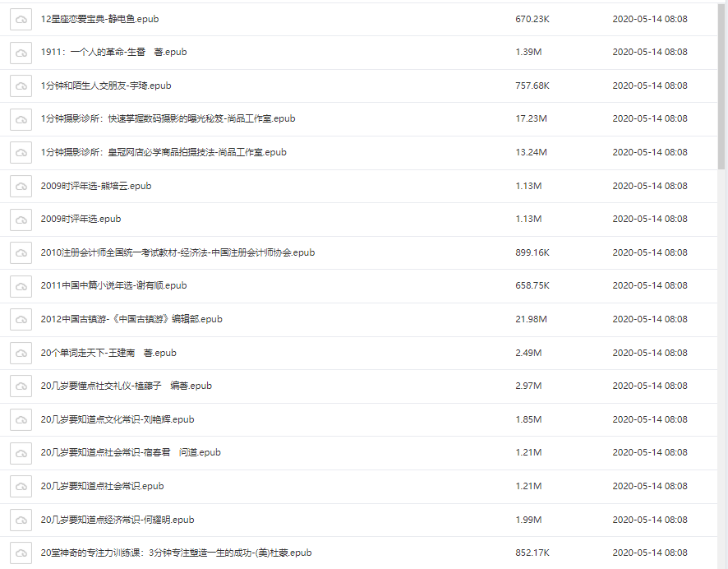
Task: Click cloud icon for 20几岁要知道点经济常识 file
Action: pyautogui.click(x=21, y=520)
